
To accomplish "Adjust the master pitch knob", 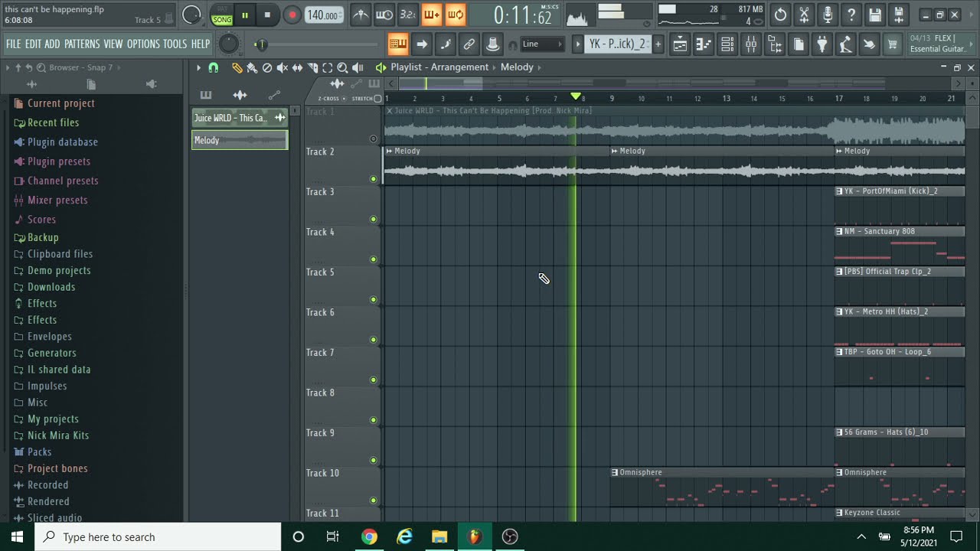I will (x=228, y=44).
